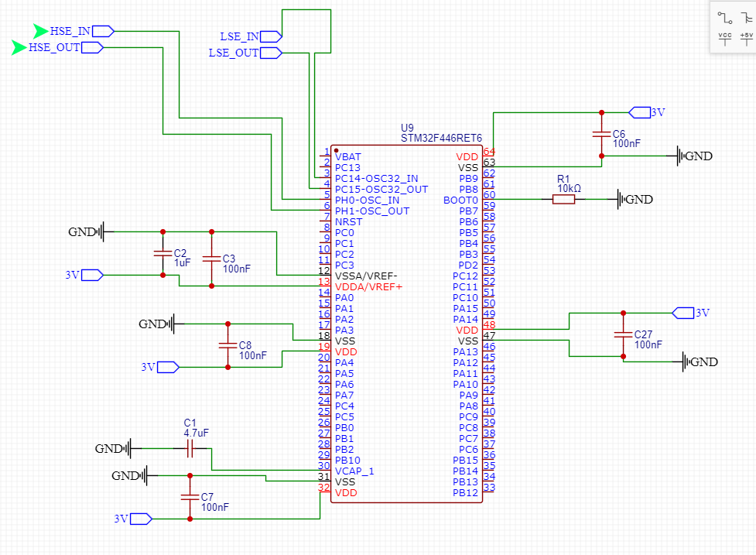
Task: Click the NRST pin label
Action: [348, 222]
